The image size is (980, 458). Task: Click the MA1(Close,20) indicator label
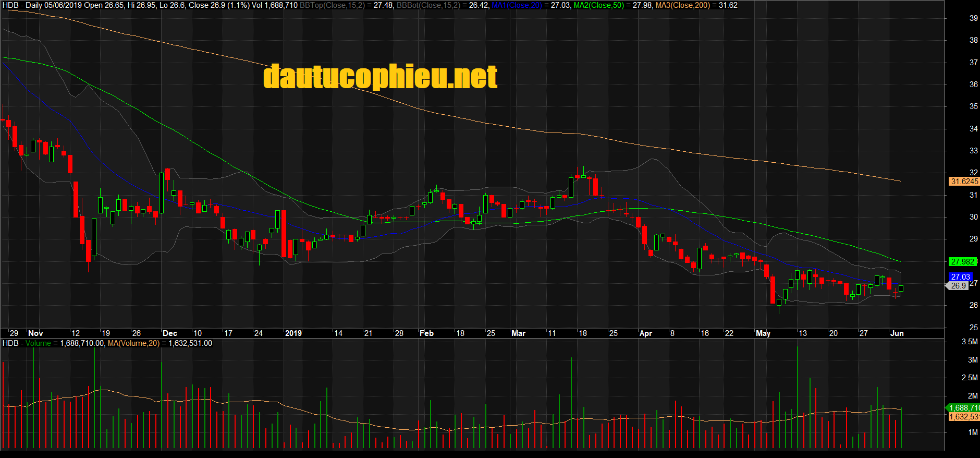click(517, 5)
